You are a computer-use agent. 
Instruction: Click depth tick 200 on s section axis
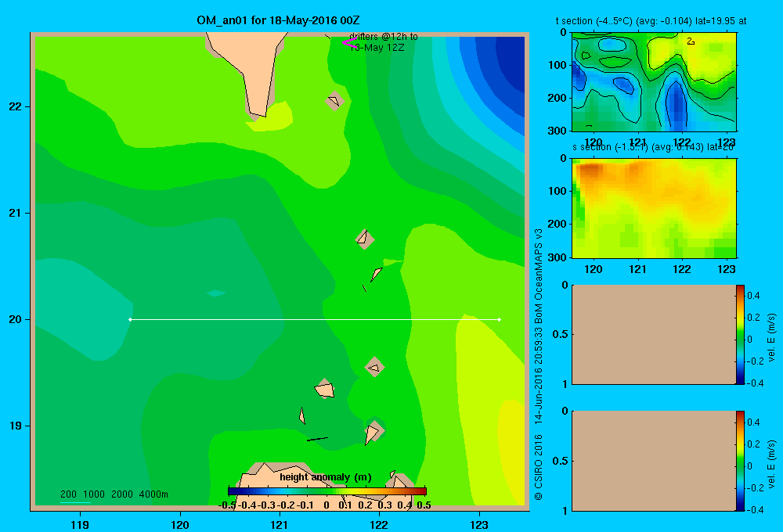(x=557, y=224)
